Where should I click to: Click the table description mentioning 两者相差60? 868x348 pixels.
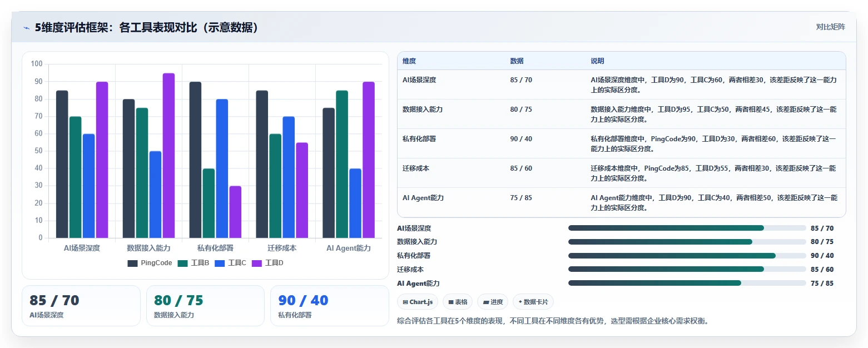tap(713, 144)
